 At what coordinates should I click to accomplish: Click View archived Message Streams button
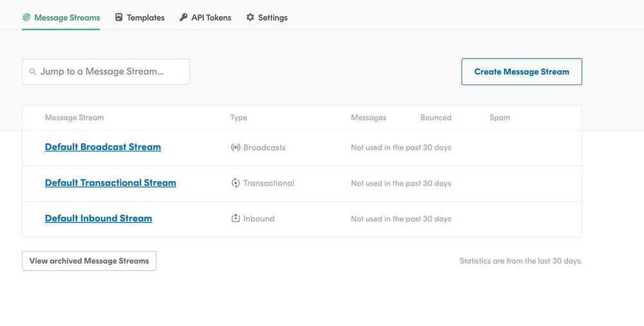[89, 261]
